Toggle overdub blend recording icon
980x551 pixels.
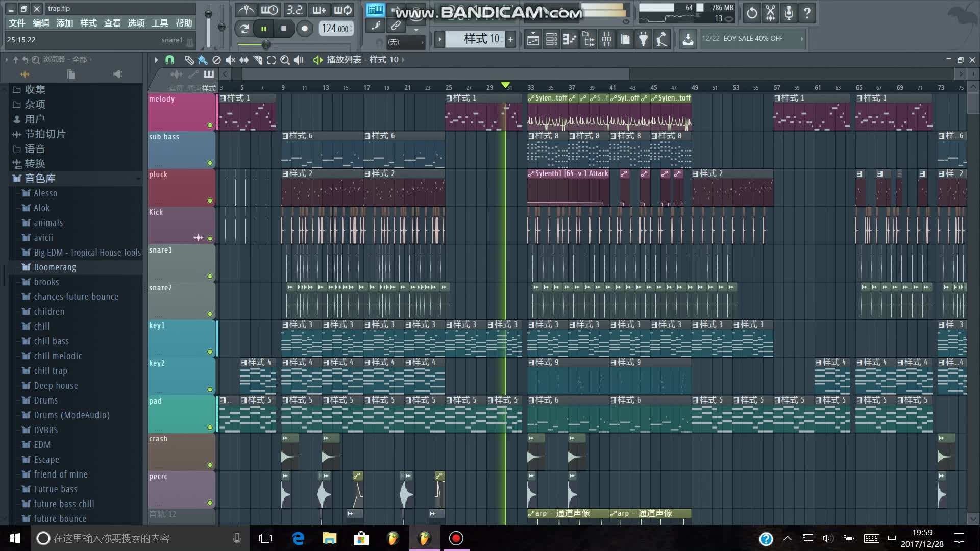click(318, 10)
